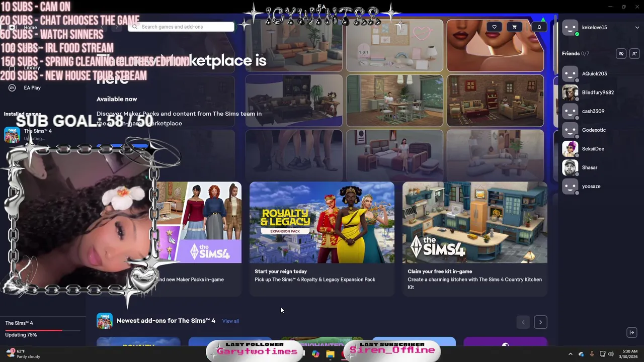Collapse the friends panel with the arrow icon
This screenshot has height=362, width=644.
[632, 332]
